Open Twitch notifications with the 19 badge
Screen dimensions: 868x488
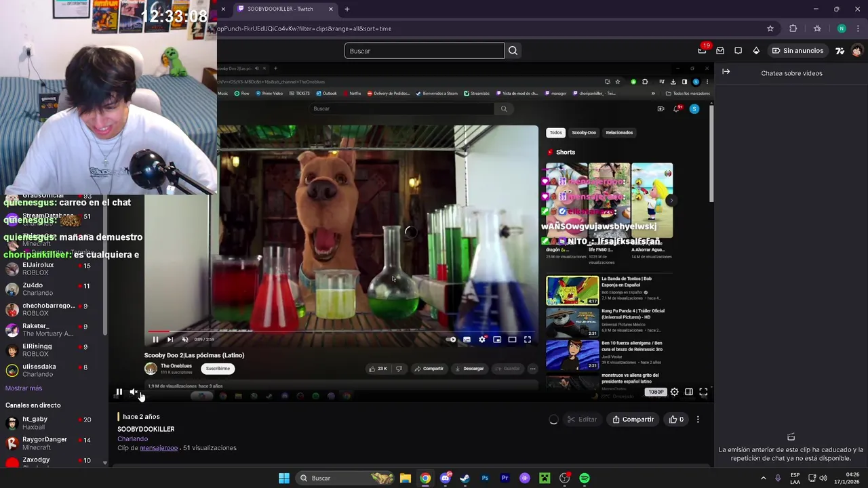[703, 50]
